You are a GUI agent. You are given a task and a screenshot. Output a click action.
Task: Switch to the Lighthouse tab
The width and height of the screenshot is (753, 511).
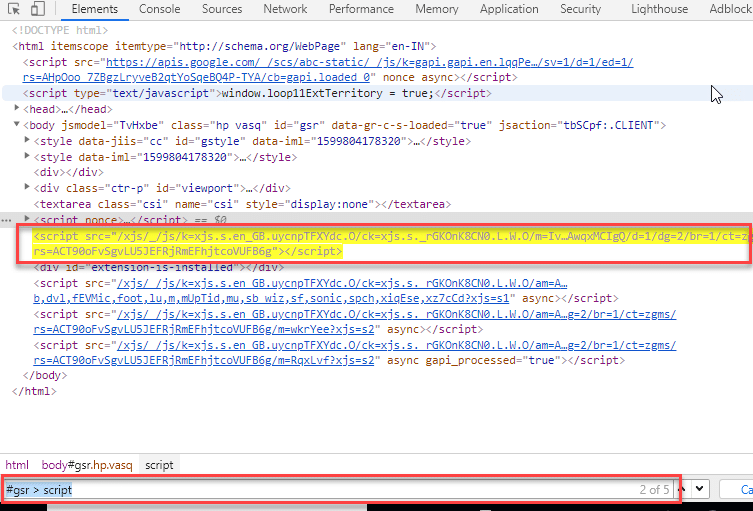pyautogui.click(x=659, y=9)
